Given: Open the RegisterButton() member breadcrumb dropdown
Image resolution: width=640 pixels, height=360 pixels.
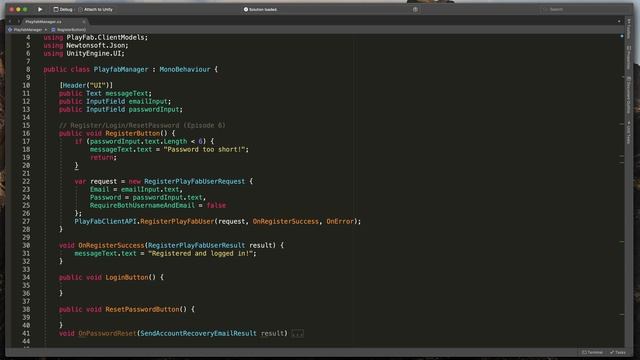Looking at the screenshot, I should pos(69,30).
